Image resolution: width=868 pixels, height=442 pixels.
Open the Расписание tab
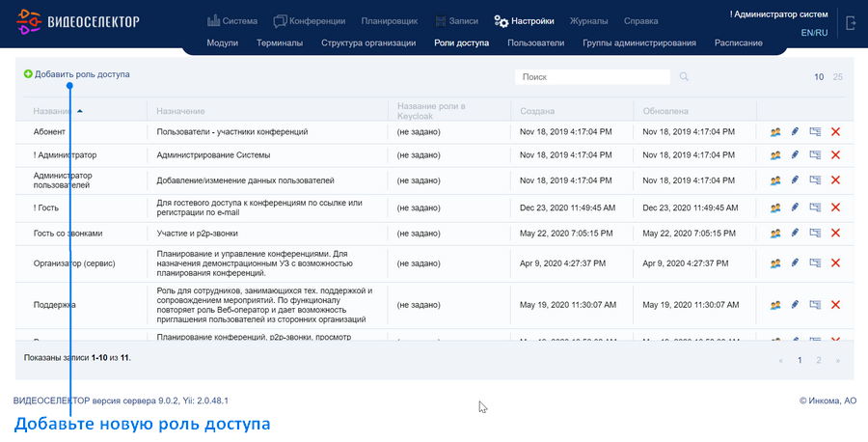click(738, 42)
